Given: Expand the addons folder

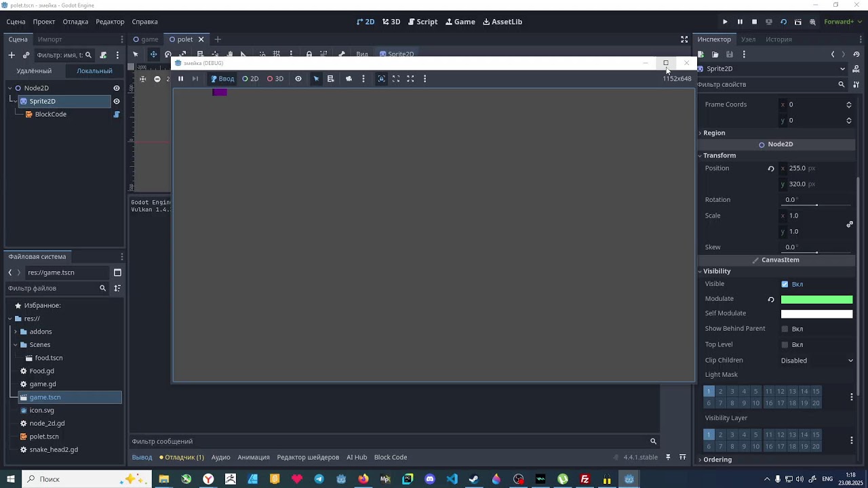Looking at the screenshot, I should [15, 332].
